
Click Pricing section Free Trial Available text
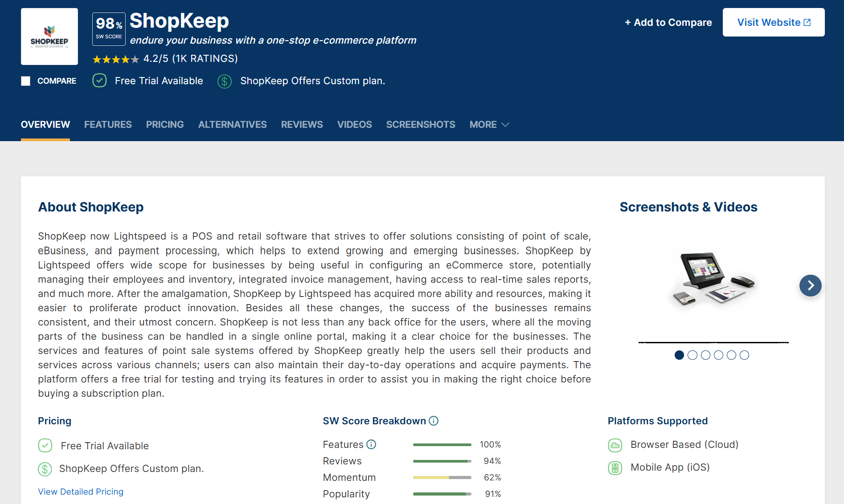pos(105,446)
